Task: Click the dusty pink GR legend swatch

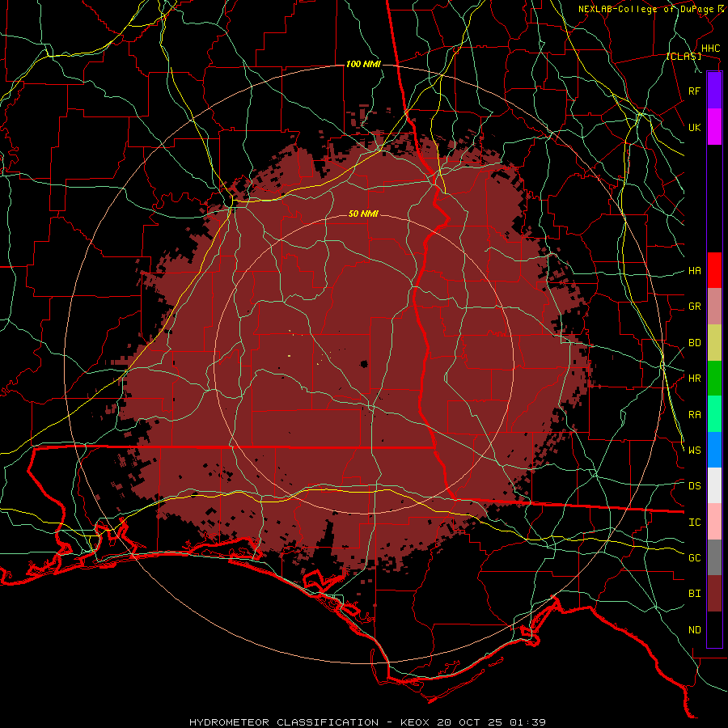Action: pos(714,306)
